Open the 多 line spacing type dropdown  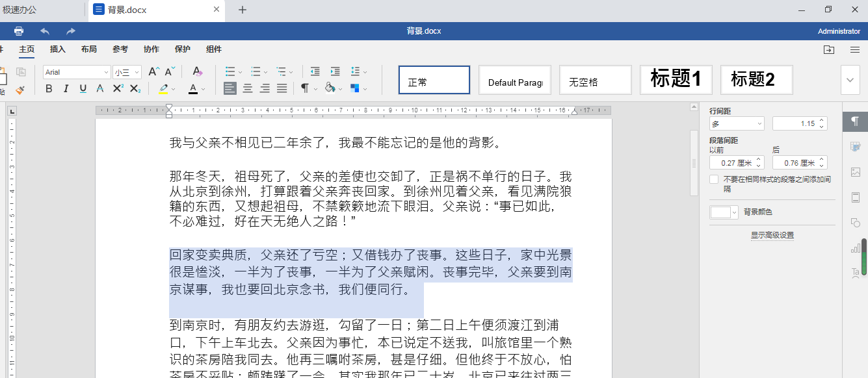(x=737, y=123)
